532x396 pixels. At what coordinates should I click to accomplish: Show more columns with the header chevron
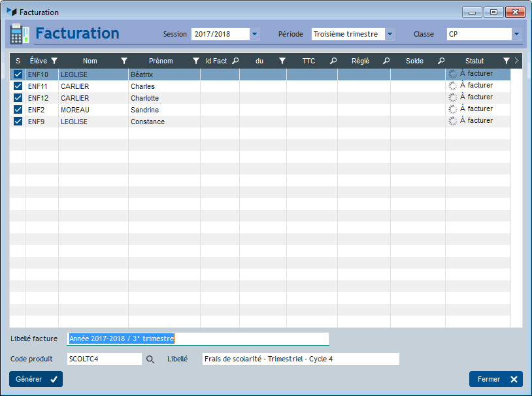pyautogui.click(x=516, y=61)
